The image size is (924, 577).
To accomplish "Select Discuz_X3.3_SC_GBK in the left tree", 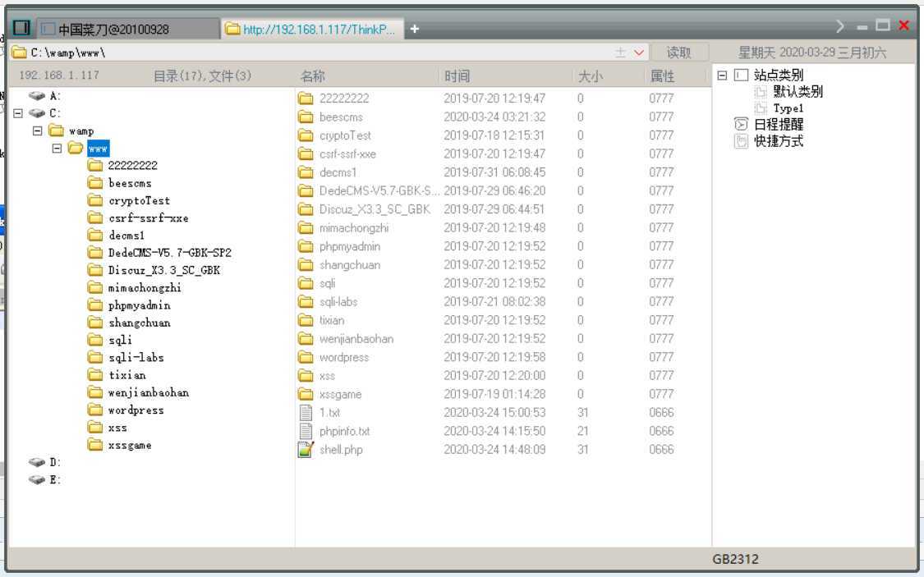I will [x=163, y=271].
